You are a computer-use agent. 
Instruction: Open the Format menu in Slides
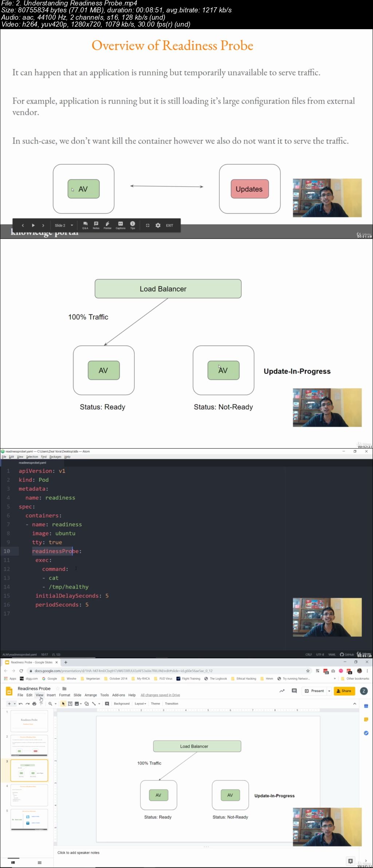tap(64, 695)
